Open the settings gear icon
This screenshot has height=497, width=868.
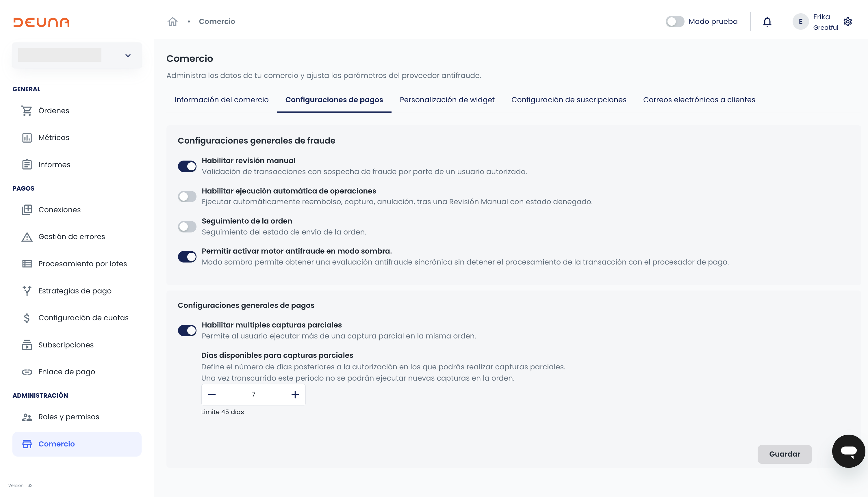click(x=847, y=21)
